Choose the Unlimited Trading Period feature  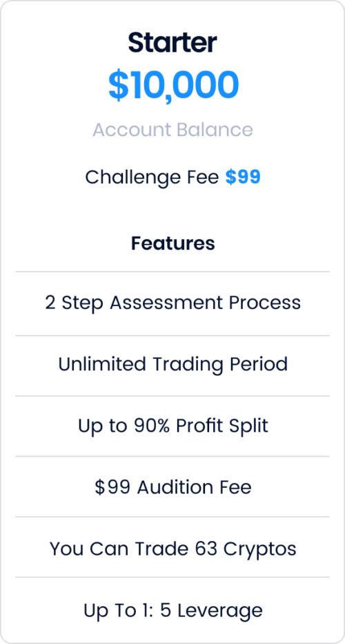pyautogui.click(x=172, y=366)
